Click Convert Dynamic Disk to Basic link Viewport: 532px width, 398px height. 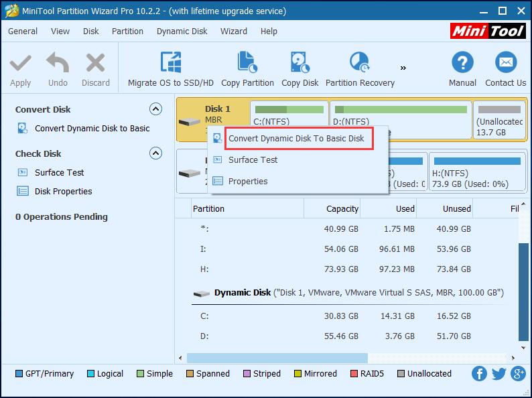pos(92,128)
